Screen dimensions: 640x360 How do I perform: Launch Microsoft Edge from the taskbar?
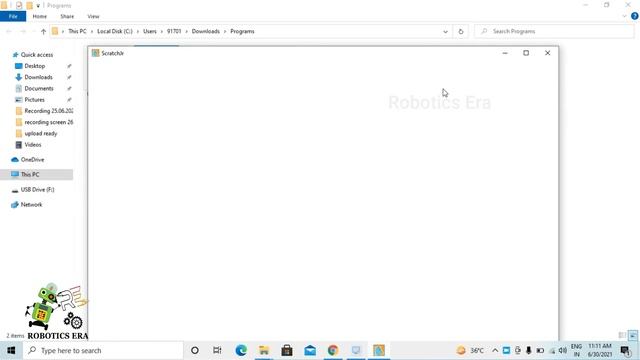point(241,351)
